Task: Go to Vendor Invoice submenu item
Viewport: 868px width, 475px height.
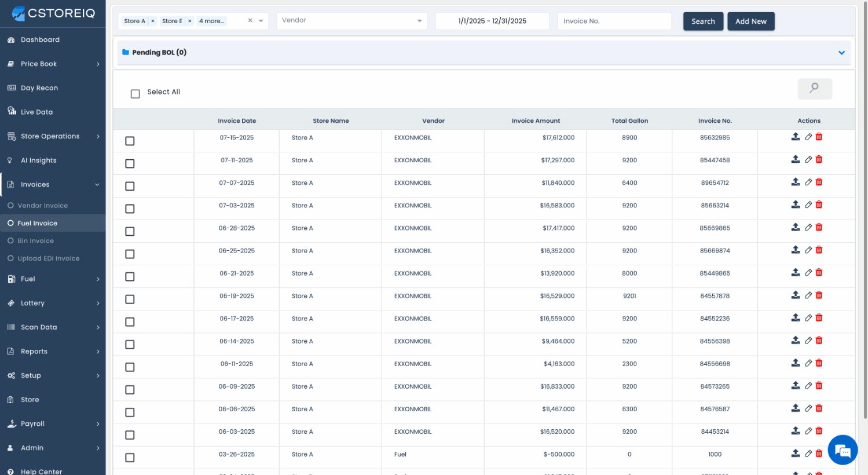Action: (x=42, y=206)
